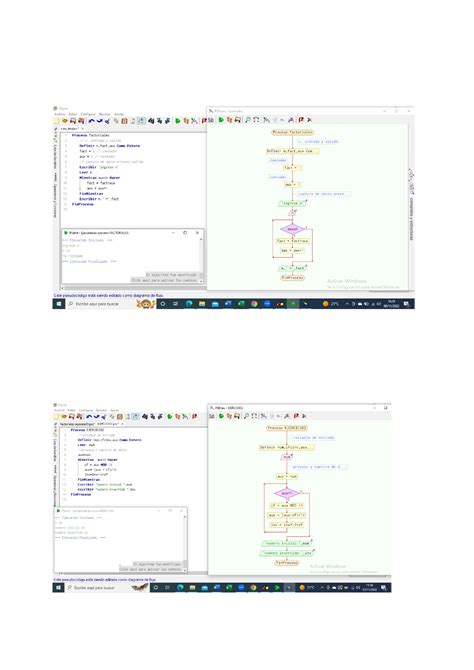Click New file icon in Factoriales PSeInt toolbar
The width and height of the screenshot is (474, 670).
(x=56, y=121)
